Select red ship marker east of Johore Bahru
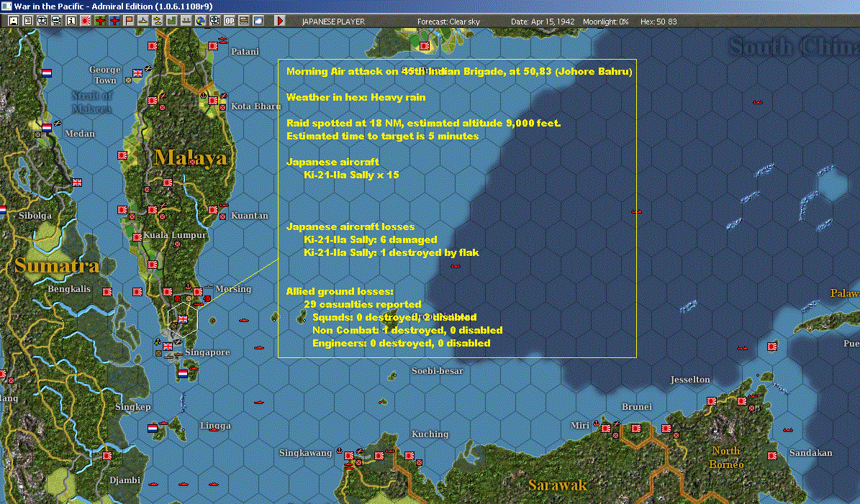860x504 pixels. [x=243, y=320]
